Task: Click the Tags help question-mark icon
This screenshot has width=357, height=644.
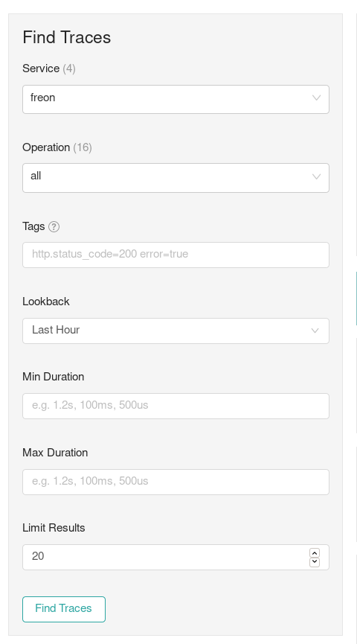Action: pos(54,227)
